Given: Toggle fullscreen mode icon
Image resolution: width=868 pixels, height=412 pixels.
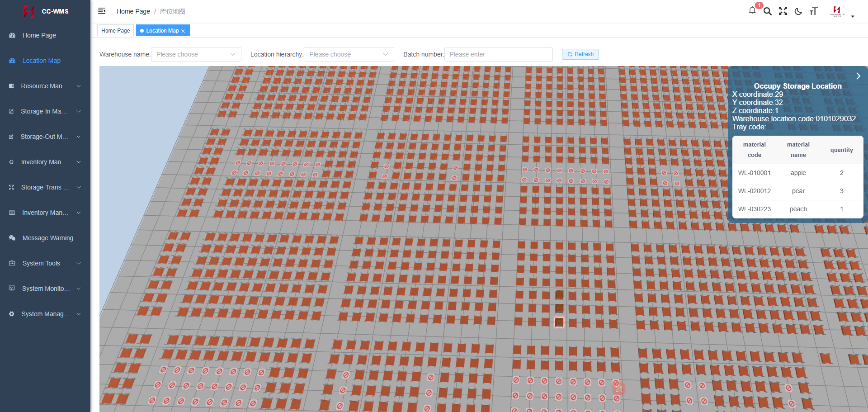Looking at the screenshot, I should click(783, 11).
